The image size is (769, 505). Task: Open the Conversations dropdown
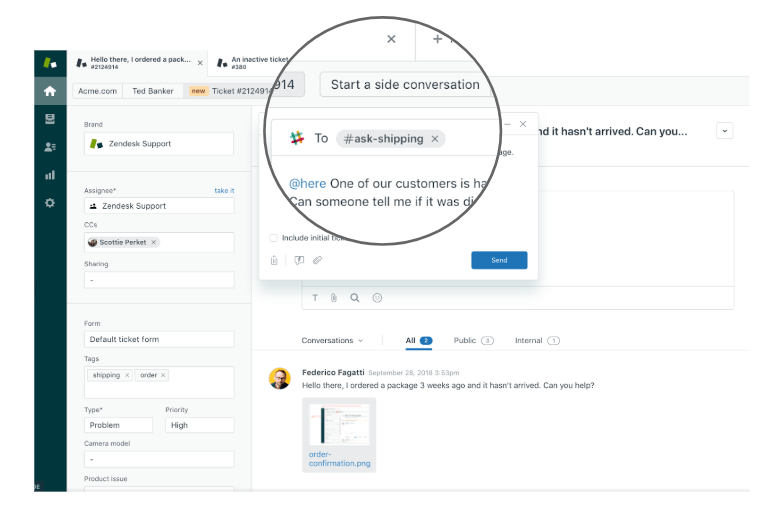click(x=332, y=340)
